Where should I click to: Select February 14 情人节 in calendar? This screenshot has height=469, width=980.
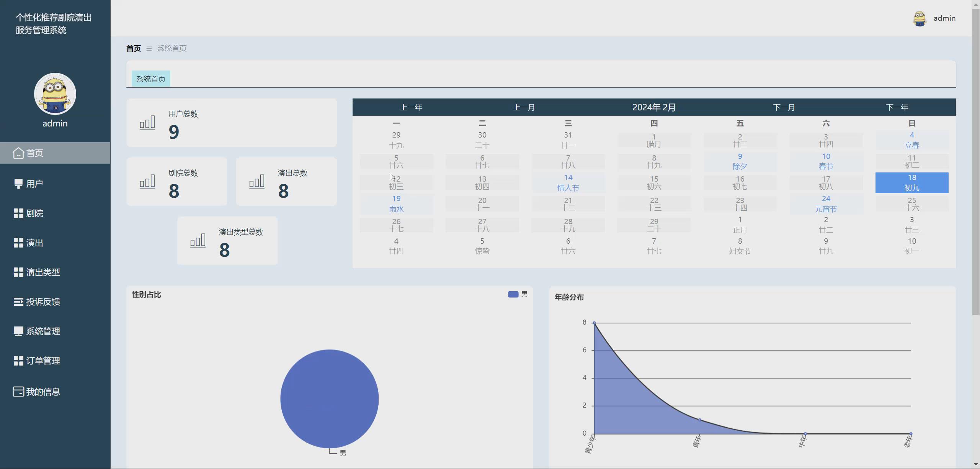coord(568,183)
